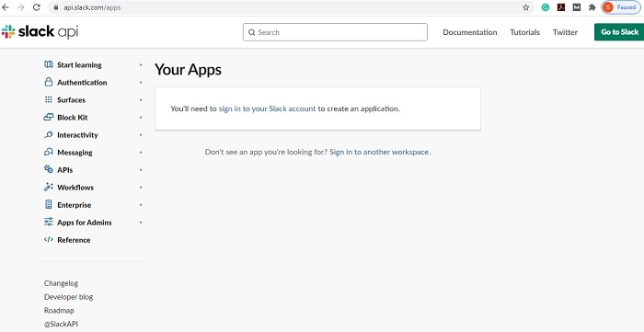Expand the Messaging arrow
The width and height of the screenshot is (644, 332).
coord(141,153)
